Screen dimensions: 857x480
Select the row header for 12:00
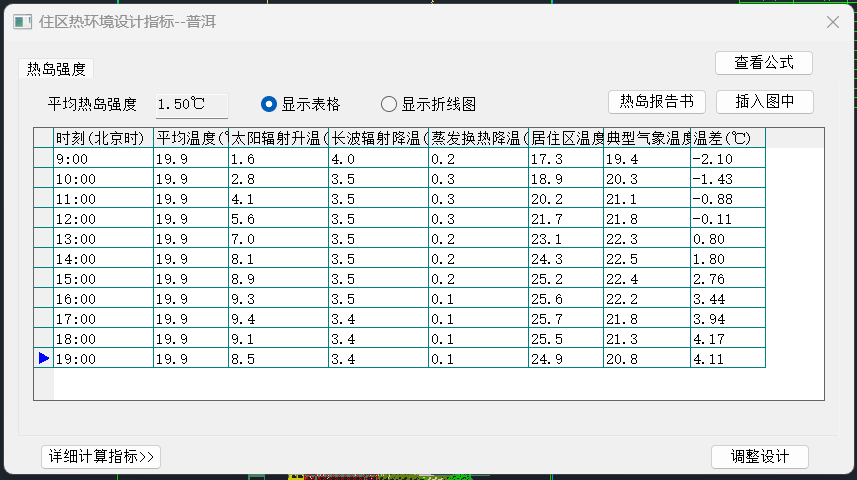click(x=43, y=219)
